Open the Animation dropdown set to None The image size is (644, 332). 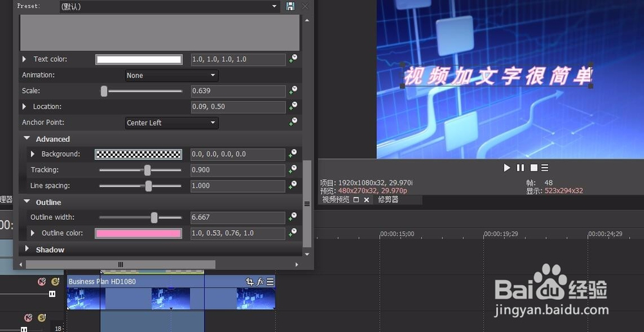(x=172, y=75)
